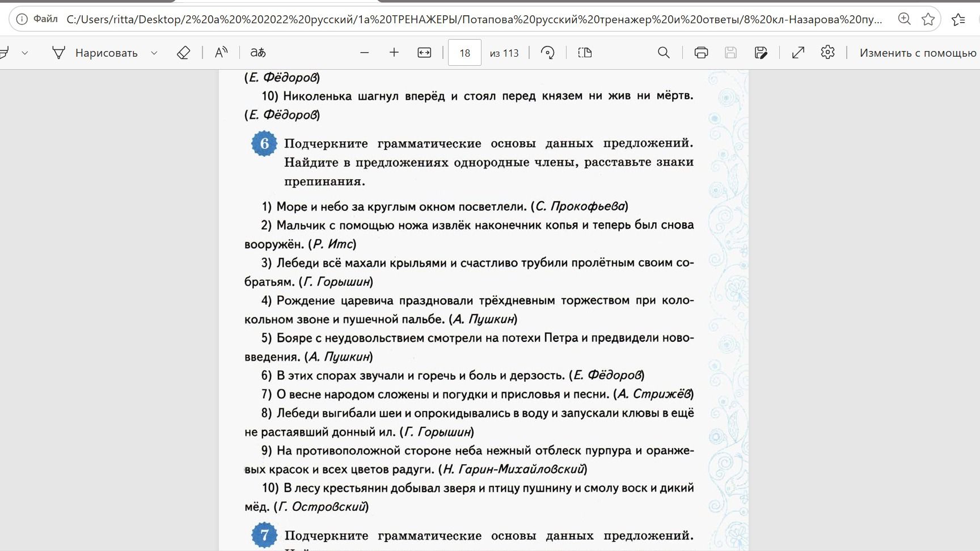This screenshot has height=551, width=980.
Task: Open the PDF search tool
Action: click(664, 53)
